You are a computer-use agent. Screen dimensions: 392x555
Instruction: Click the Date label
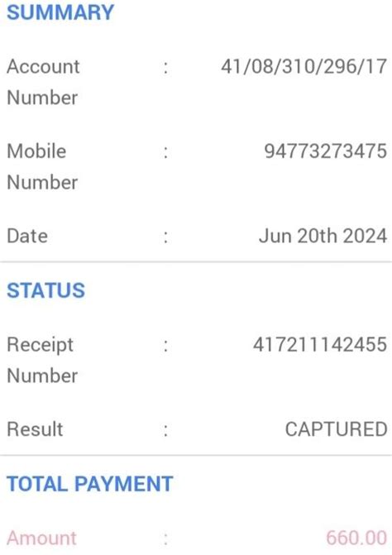click(x=27, y=236)
